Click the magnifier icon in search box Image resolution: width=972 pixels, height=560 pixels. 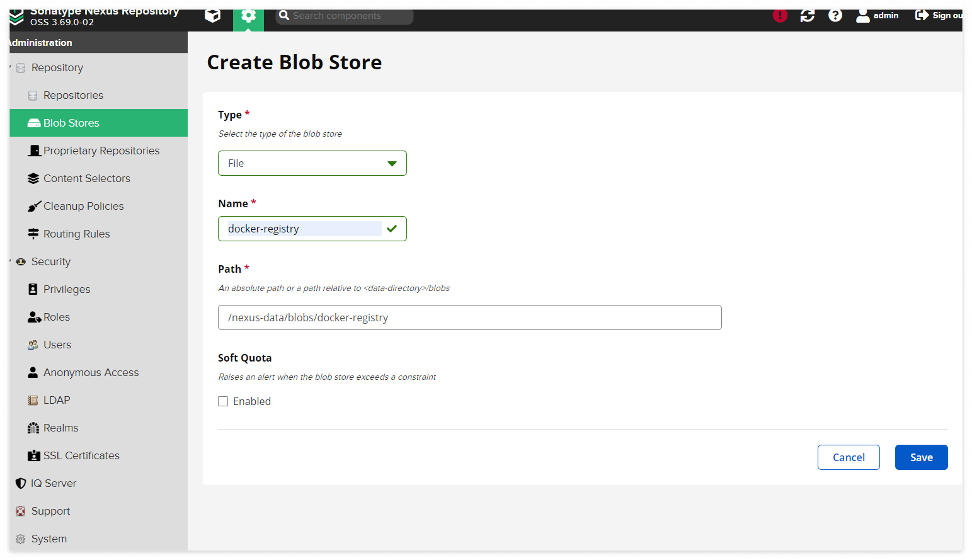pyautogui.click(x=284, y=16)
